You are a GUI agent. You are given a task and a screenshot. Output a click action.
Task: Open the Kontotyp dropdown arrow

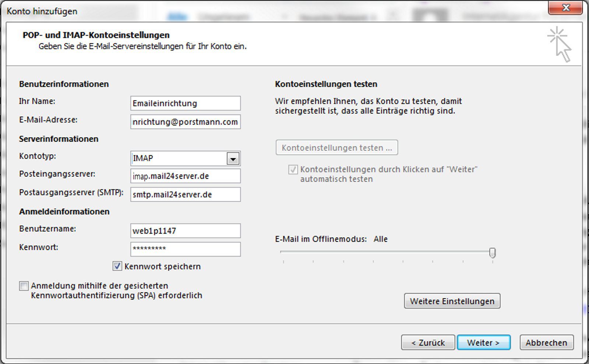tap(233, 159)
